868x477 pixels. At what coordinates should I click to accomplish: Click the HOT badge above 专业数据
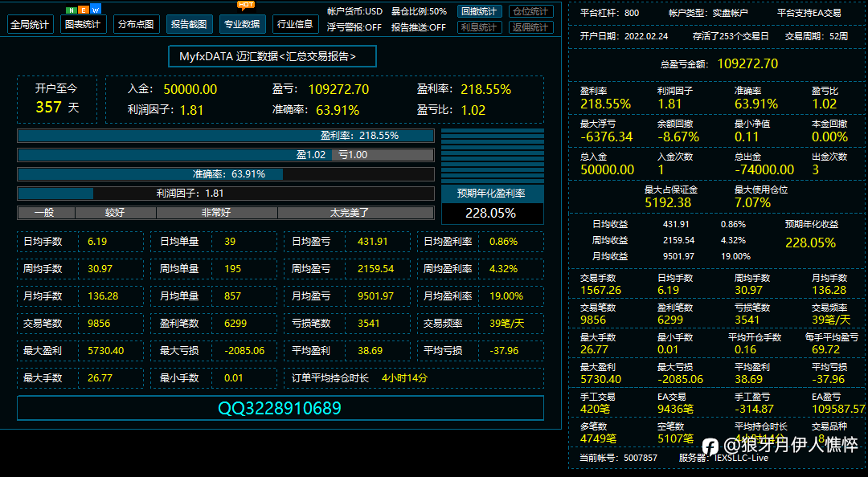coord(246,5)
